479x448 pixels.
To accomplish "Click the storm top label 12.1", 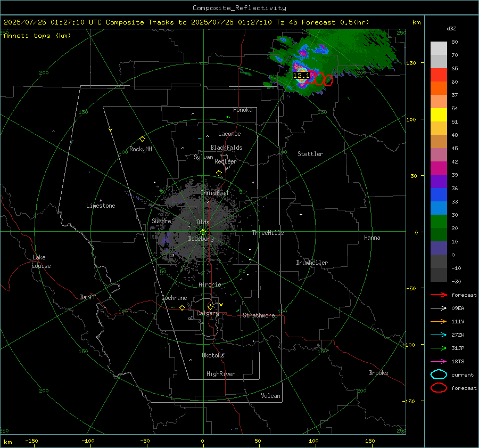I will pyautogui.click(x=301, y=75).
